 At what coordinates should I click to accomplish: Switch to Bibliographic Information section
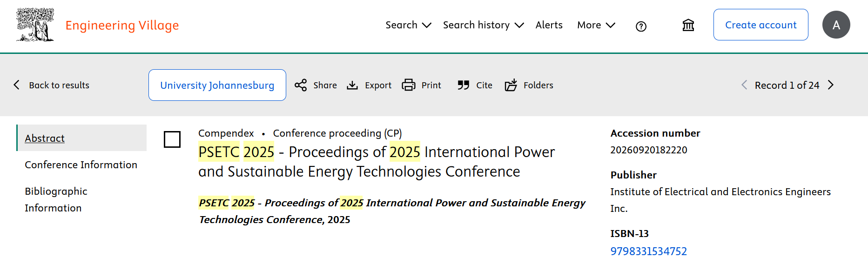coord(56,199)
